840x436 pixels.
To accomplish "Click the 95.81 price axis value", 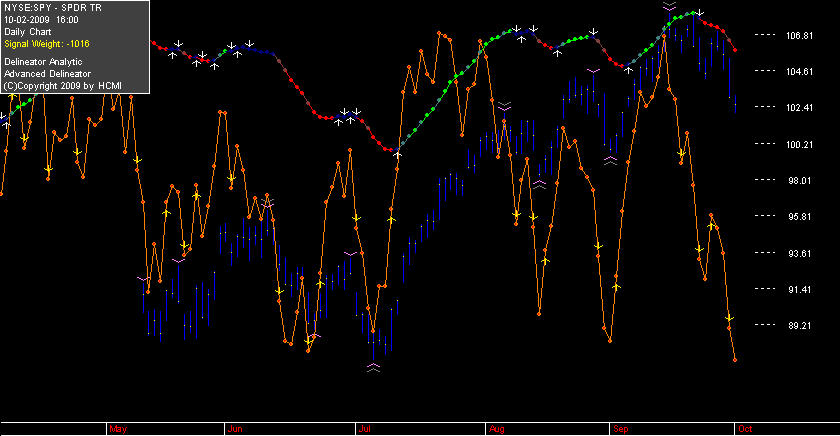I will 799,216.
